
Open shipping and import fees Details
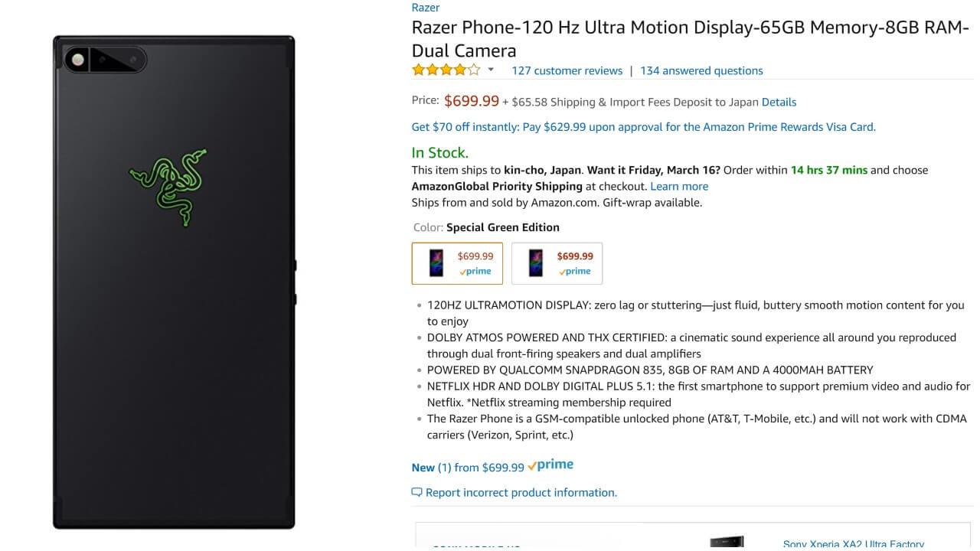(x=779, y=102)
